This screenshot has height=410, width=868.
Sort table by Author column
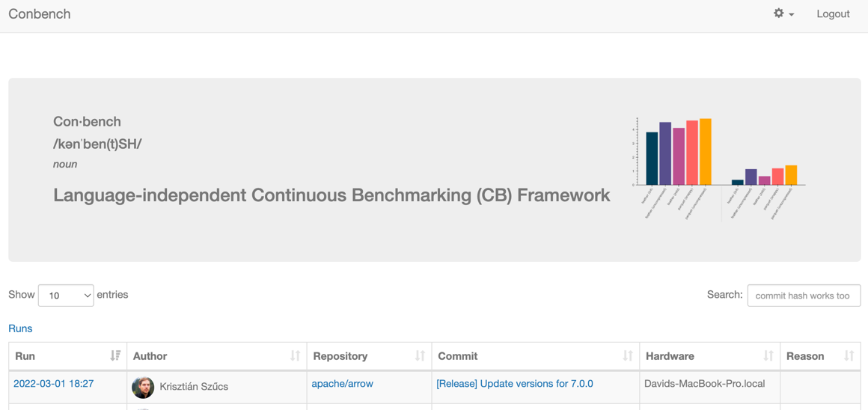coord(295,356)
